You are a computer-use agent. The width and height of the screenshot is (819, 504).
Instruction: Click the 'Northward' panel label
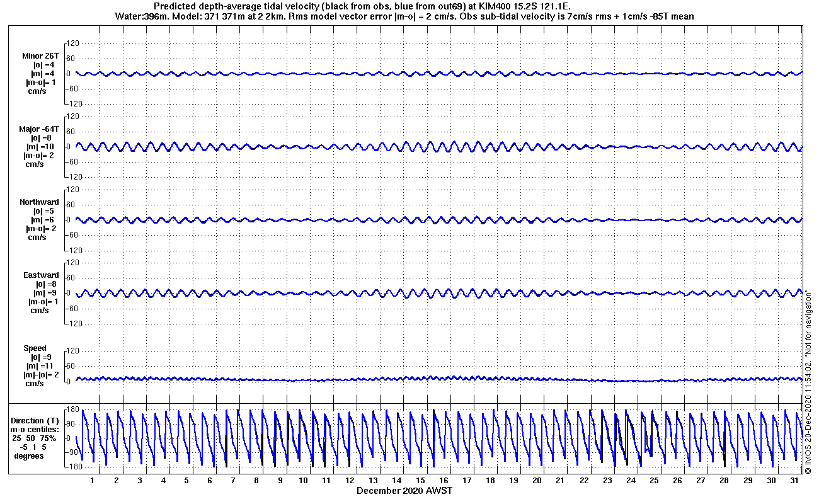[39, 202]
